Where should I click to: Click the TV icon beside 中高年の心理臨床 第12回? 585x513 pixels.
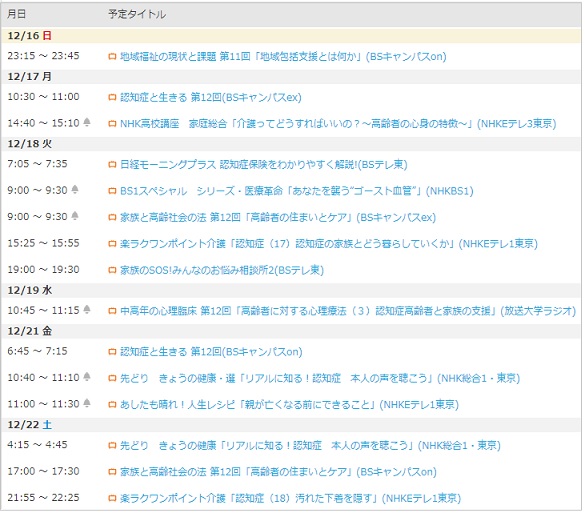coord(112,311)
